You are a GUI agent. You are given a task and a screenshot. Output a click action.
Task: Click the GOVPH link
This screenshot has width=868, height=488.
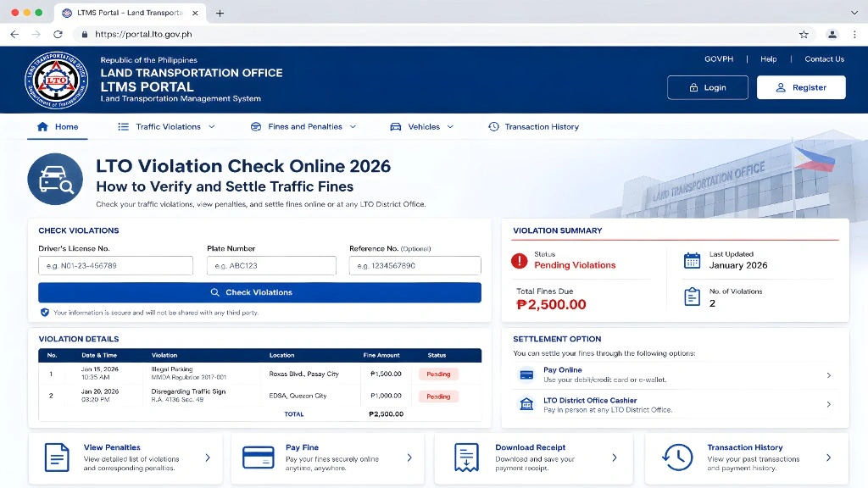pos(719,58)
